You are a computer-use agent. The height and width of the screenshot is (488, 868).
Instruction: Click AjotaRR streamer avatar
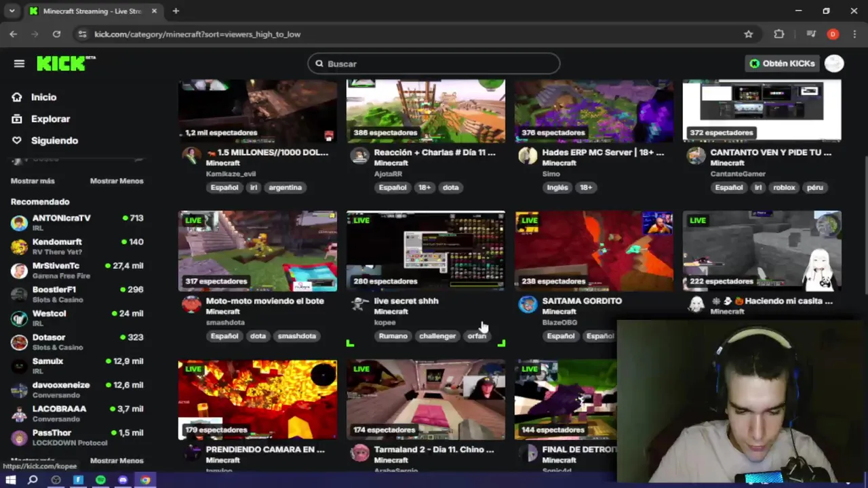pos(360,156)
